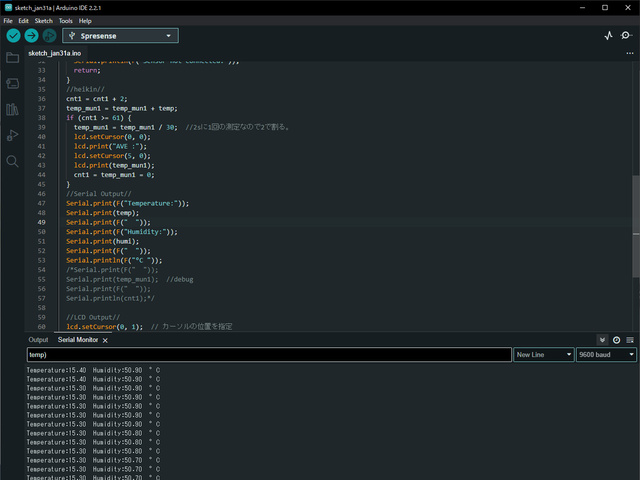Open the Serial Plotter icon
The height and width of the screenshot is (480, 640).
coord(609,36)
